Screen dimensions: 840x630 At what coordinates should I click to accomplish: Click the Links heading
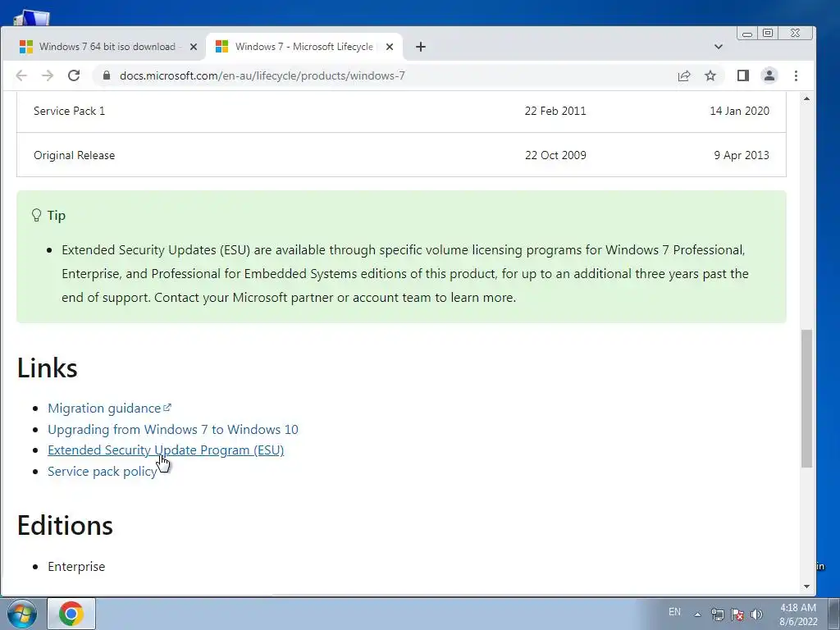(x=47, y=368)
